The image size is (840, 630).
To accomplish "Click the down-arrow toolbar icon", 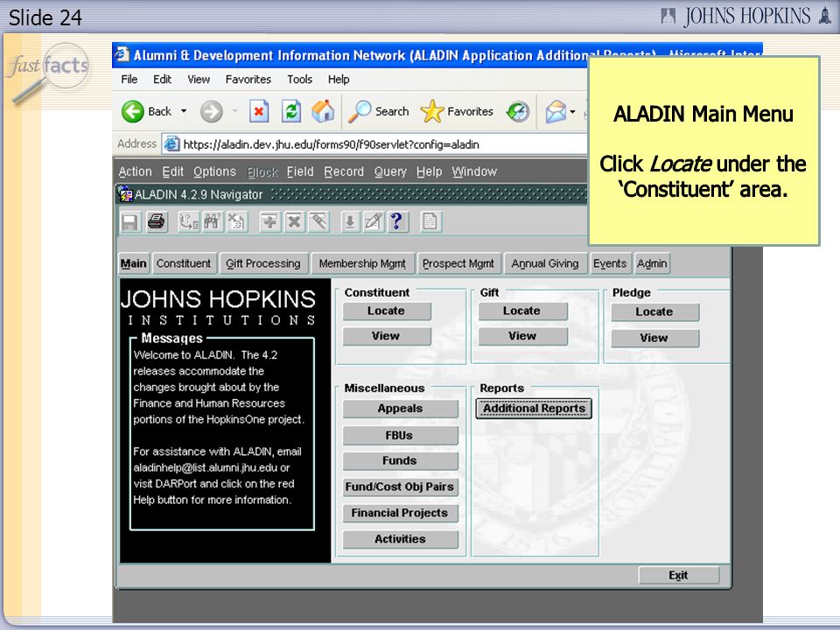I will point(350,221).
